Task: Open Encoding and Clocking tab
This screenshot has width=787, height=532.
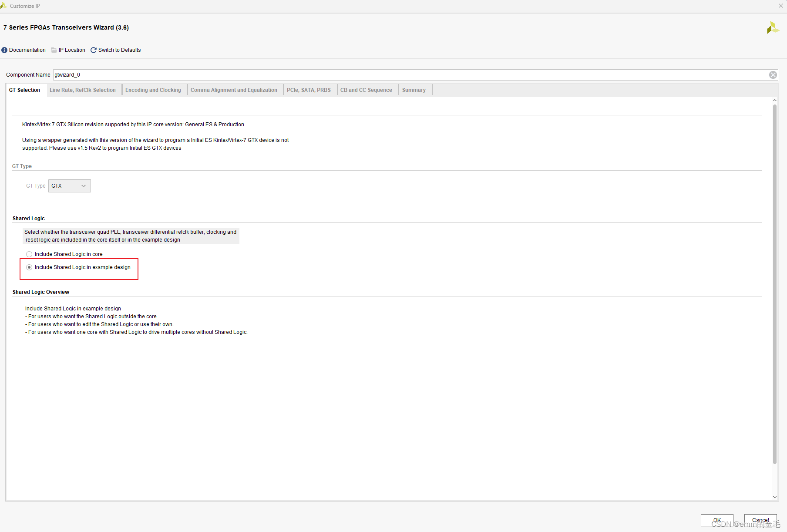Action: (x=153, y=90)
